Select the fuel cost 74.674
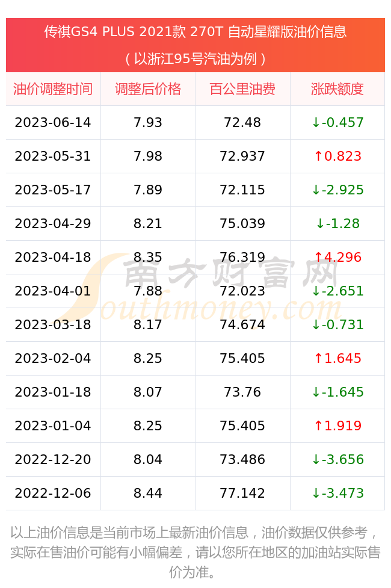Image resolution: width=391 pixels, height=588 pixels. coord(242,325)
